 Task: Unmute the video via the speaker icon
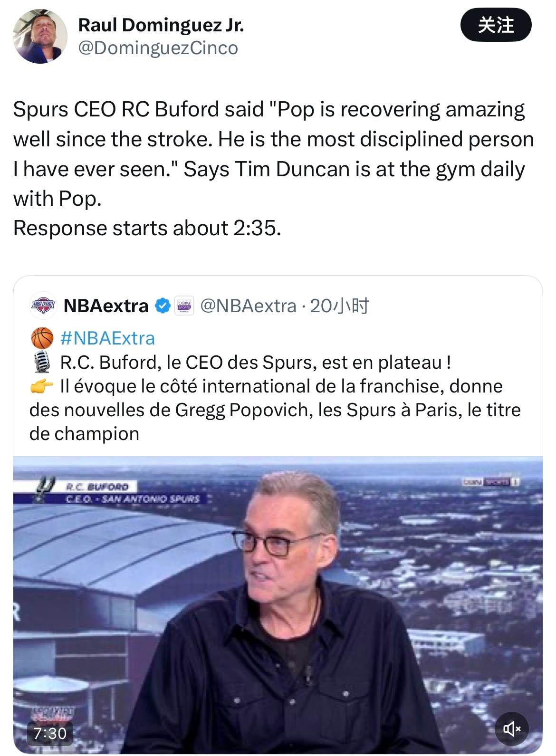pos(511,728)
